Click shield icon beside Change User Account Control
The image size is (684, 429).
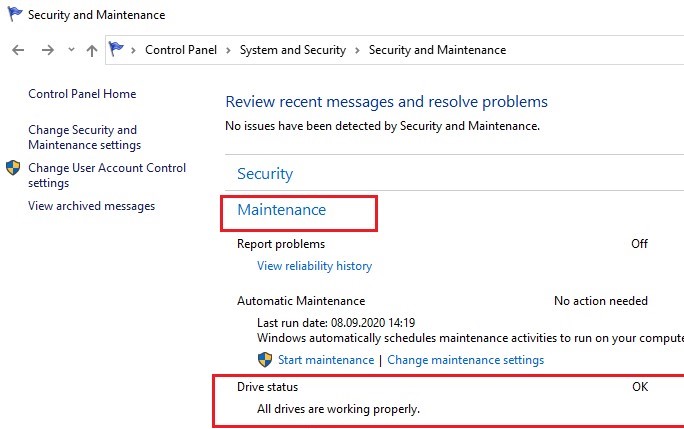point(13,168)
